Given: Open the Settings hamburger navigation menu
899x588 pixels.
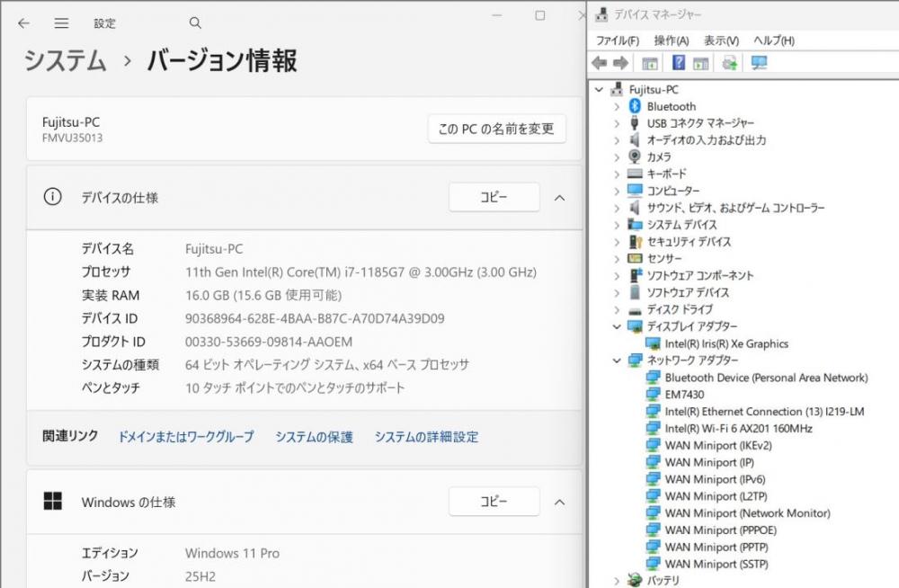Looking at the screenshot, I should (61, 23).
